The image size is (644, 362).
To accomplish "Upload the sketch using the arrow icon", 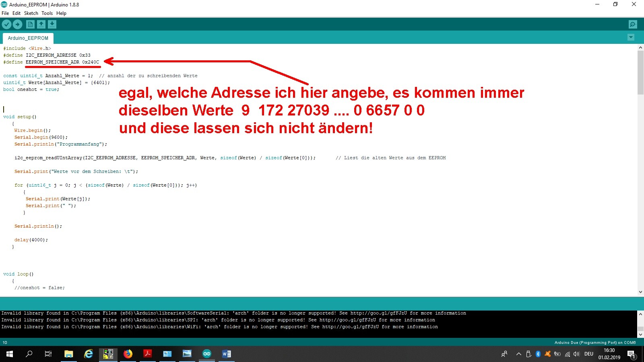I will 18,24.
